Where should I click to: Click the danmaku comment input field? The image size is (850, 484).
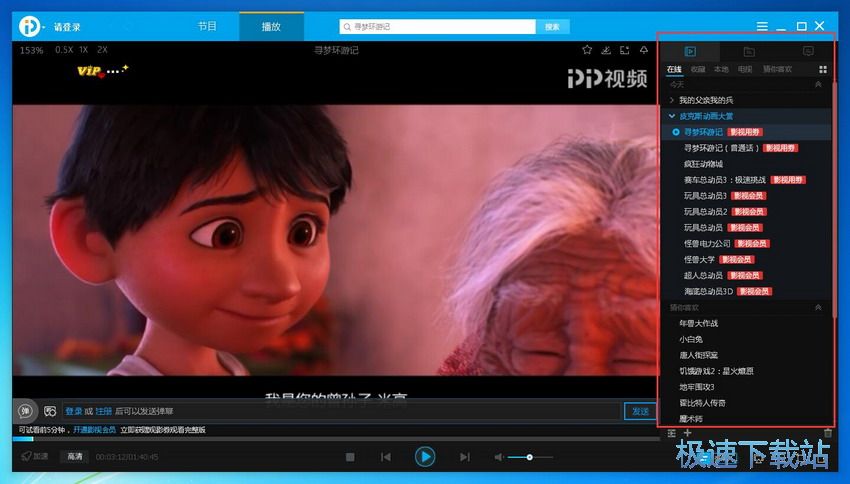tap(342, 411)
